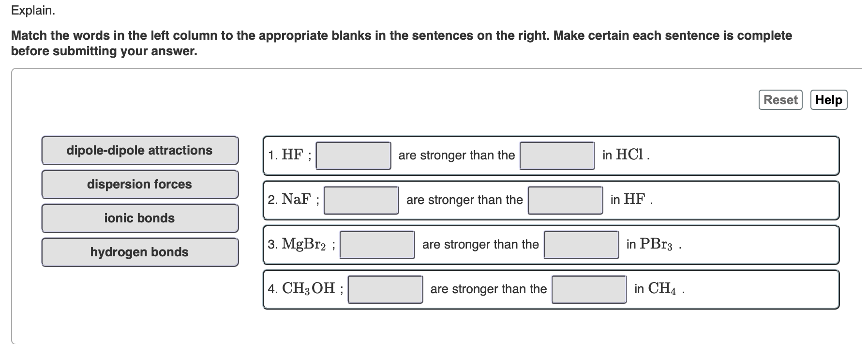Select the "ionic bonds" answer tile
The height and width of the screenshot is (344, 868).
(x=139, y=218)
